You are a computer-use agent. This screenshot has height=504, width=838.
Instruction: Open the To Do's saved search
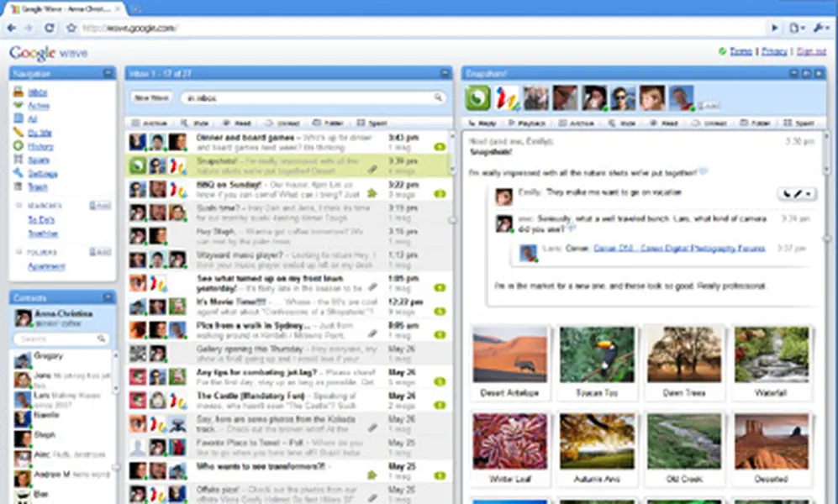41,219
